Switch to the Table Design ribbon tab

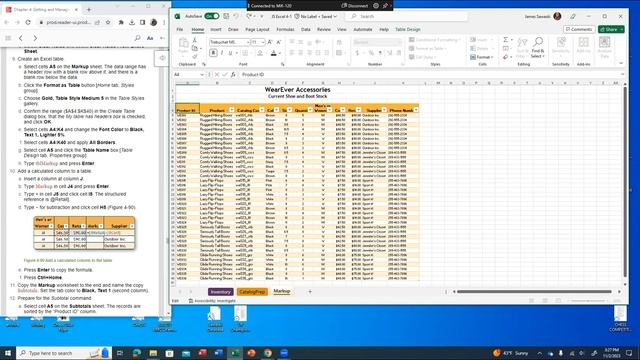[407, 29]
